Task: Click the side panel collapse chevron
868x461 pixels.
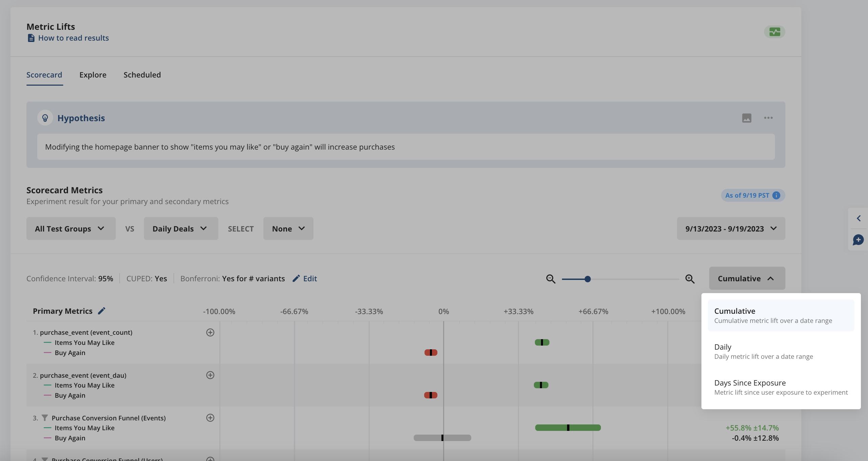Action: pyautogui.click(x=858, y=218)
